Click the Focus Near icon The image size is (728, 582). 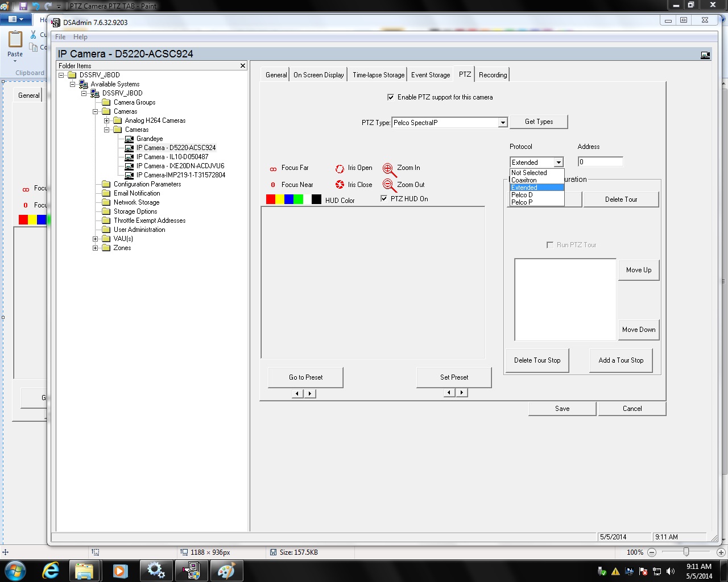[273, 185]
